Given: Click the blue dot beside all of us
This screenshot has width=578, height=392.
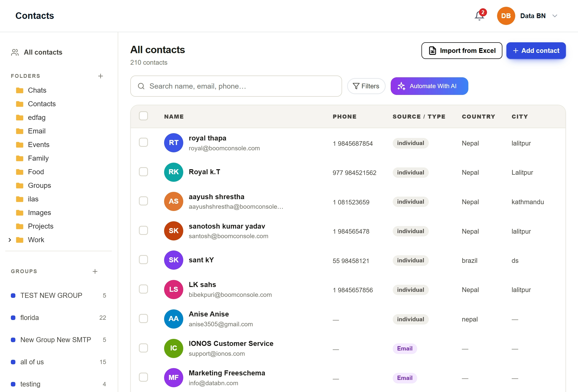Looking at the screenshot, I should (13, 362).
